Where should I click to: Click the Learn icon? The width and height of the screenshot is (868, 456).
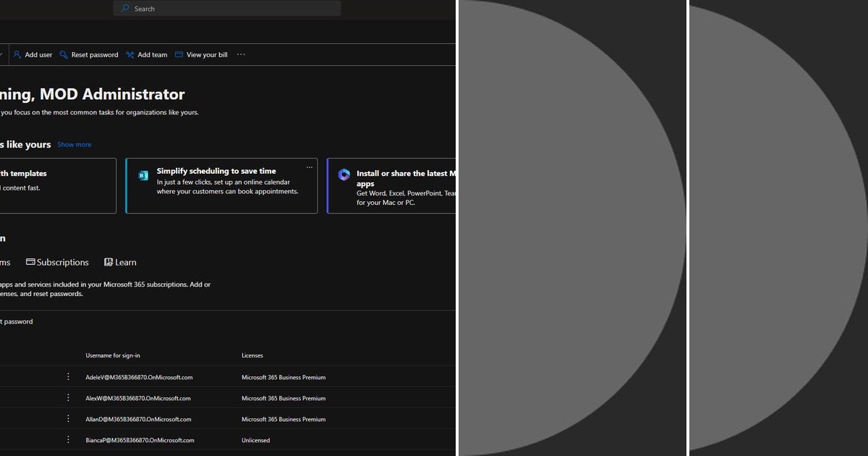pyautogui.click(x=109, y=261)
